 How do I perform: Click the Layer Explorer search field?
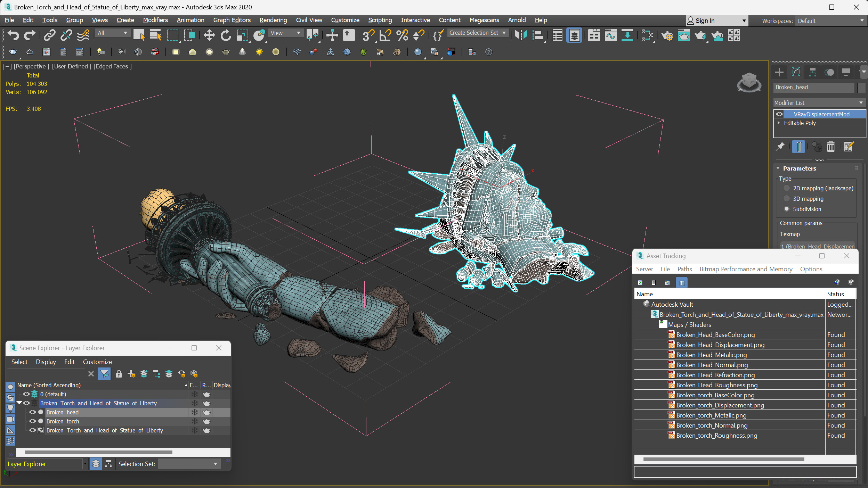click(x=46, y=374)
